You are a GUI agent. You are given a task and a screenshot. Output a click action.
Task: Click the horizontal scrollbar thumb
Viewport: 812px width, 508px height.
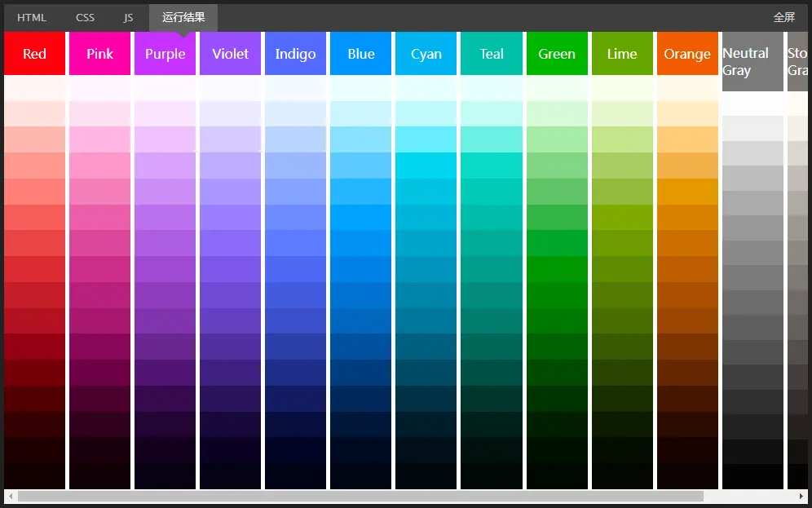tap(360, 496)
